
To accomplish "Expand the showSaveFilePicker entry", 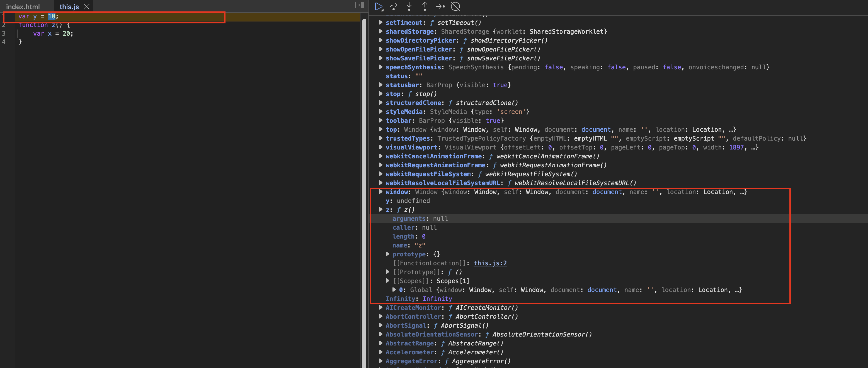I will (x=380, y=58).
